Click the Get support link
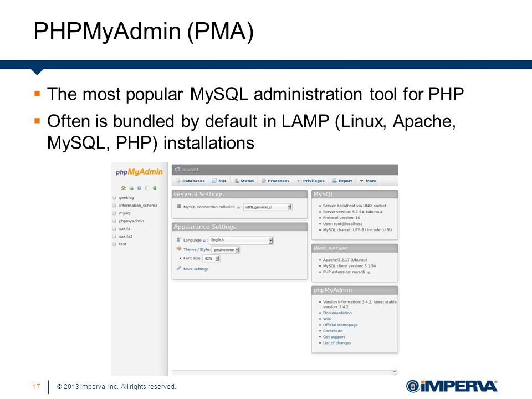 tap(334, 337)
